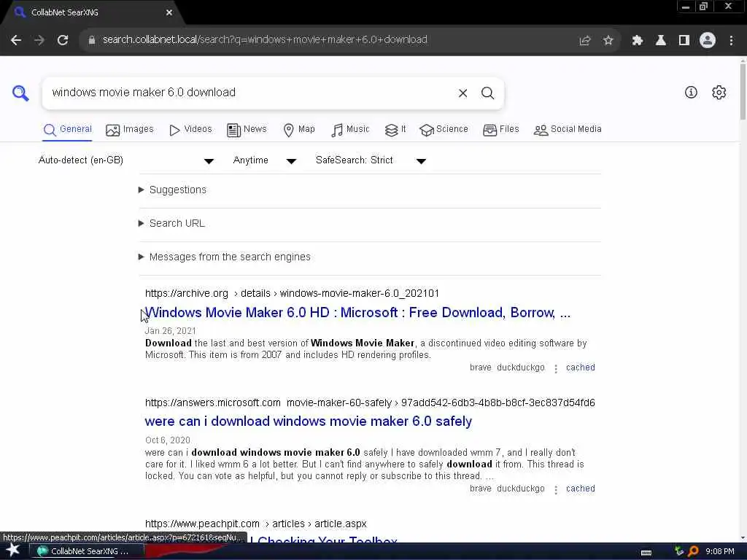Open 'were can i download windows movie maker' result
This screenshot has width=747, height=560.
tap(309, 421)
